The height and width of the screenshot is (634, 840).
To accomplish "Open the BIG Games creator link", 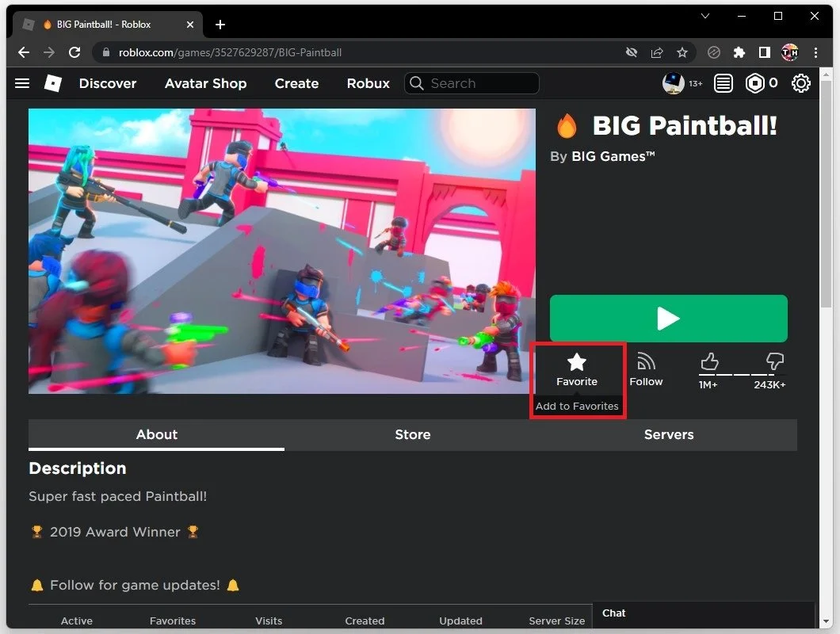I will pyautogui.click(x=613, y=156).
